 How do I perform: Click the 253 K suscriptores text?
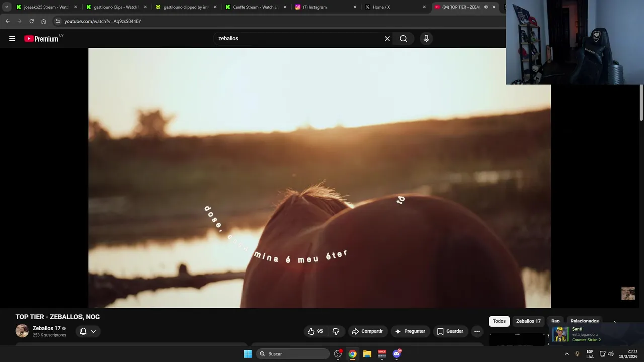(49, 335)
